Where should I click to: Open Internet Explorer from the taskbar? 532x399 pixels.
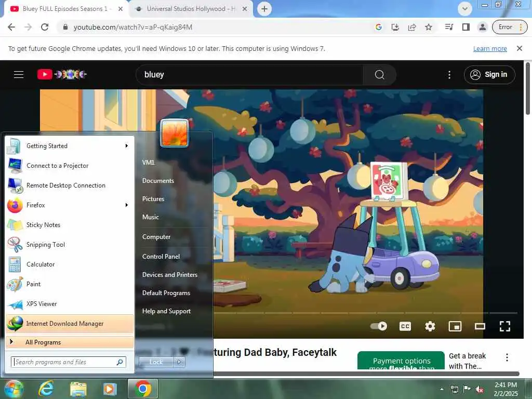coord(46,389)
